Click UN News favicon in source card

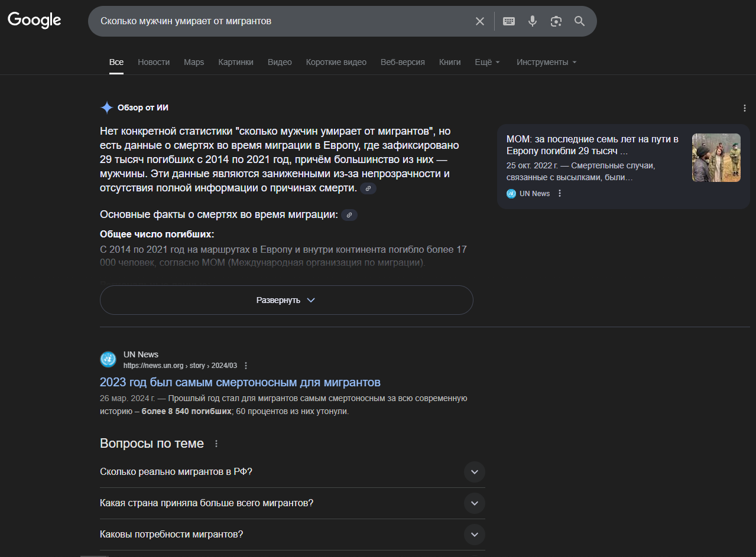click(511, 193)
